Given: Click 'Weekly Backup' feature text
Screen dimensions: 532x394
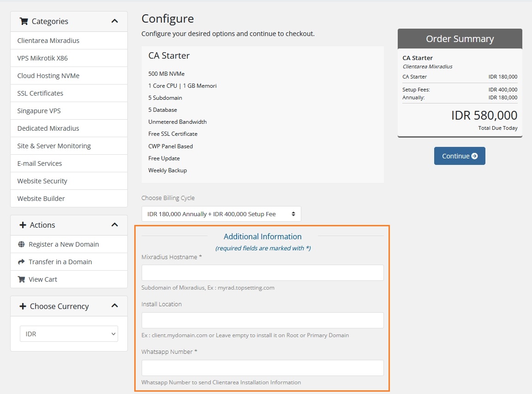Looking at the screenshot, I should (x=167, y=170).
